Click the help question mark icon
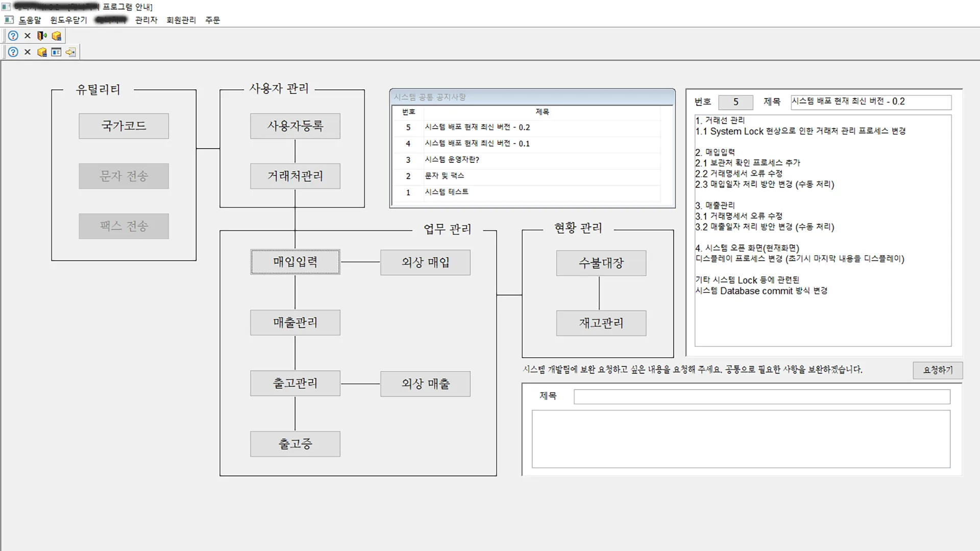Viewport: 980px width, 551px height. point(13,36)
